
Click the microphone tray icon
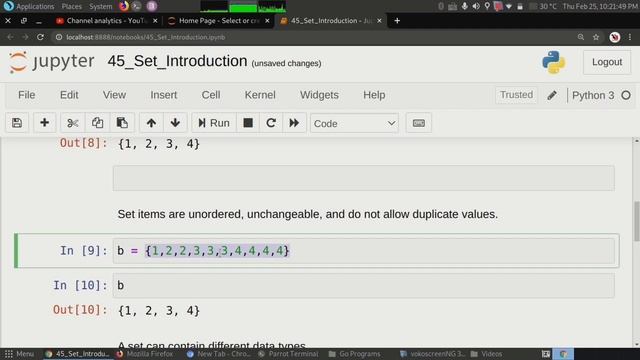tap(464, 6)
